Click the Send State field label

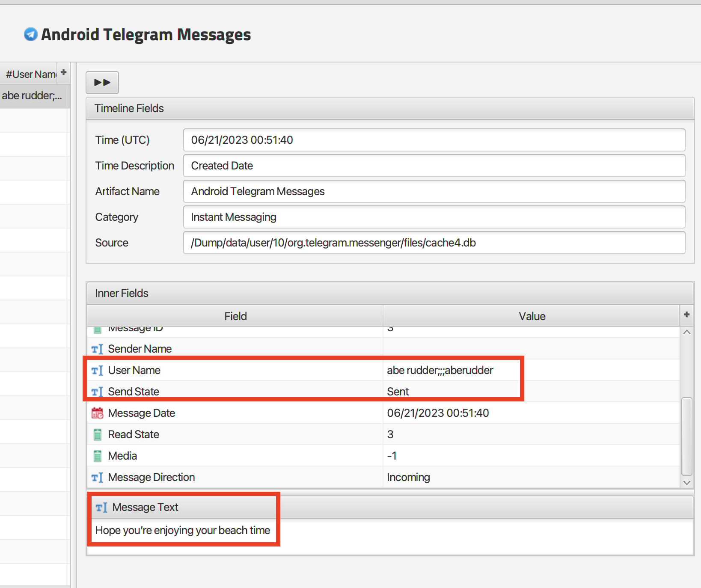[x=134, y=392]
